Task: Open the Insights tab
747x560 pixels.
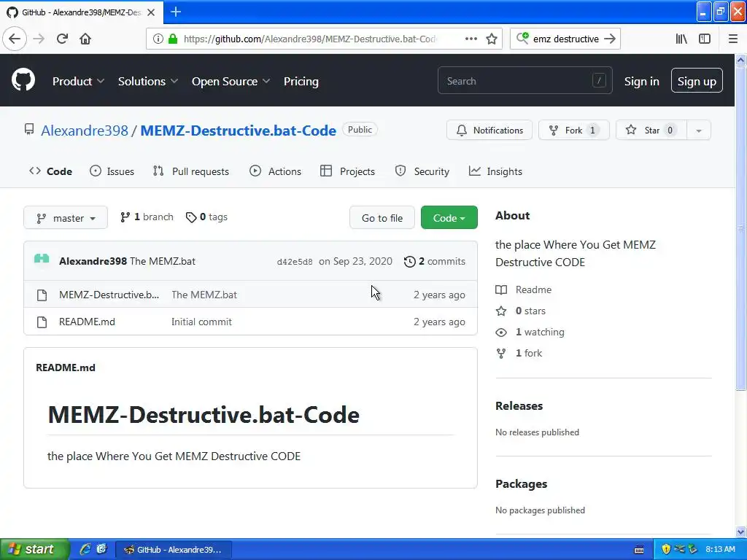Action: pos(495,171)
